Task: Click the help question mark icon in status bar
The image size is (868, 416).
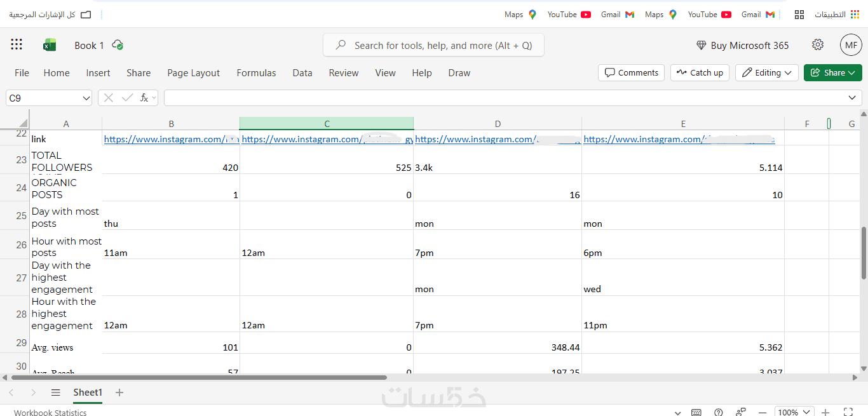Action: click(719, 412)
